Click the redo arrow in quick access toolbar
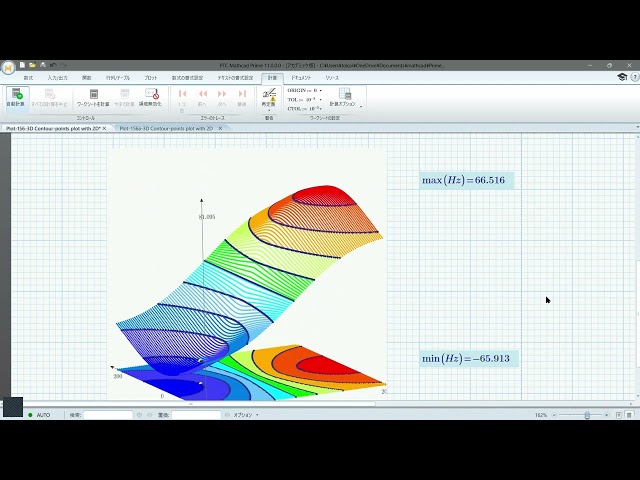The height and width of the screenshot is (480, 640). click(64, 65)
